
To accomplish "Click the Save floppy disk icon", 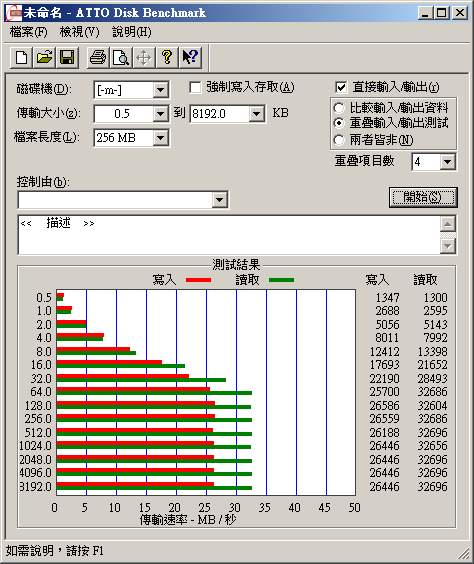I will pos(67,57).
